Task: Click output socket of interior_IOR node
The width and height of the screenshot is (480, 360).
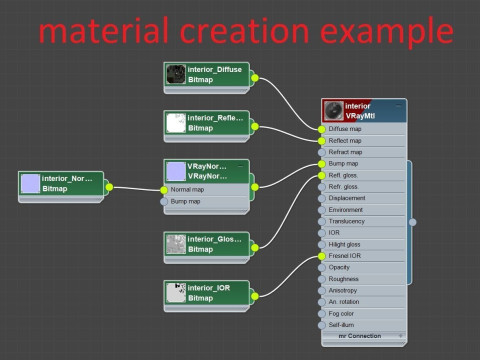Action: click(x=255, y=296)
